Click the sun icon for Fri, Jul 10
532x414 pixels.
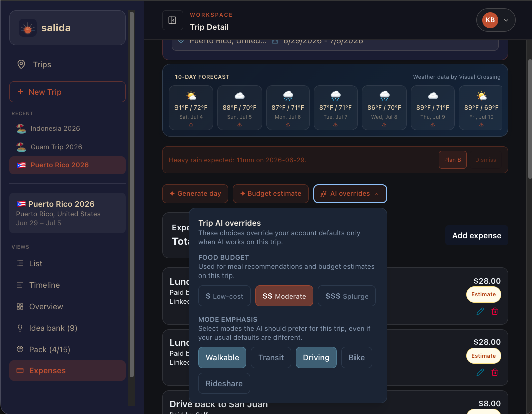pyautogui.click(x=481, y=96)
